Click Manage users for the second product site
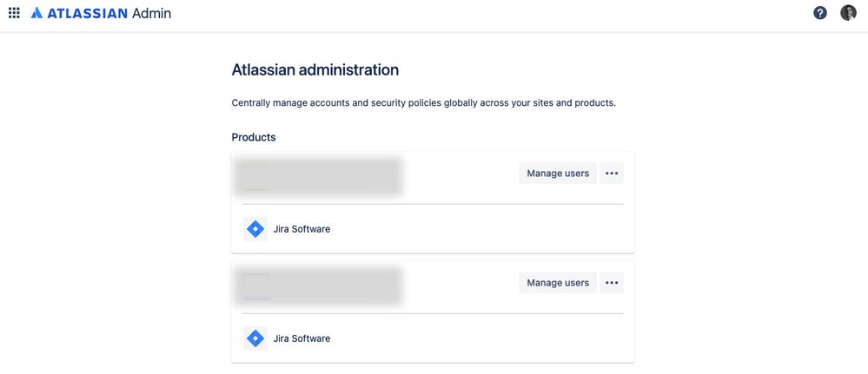Screen dimensions: 868x374 coord(558,283)
